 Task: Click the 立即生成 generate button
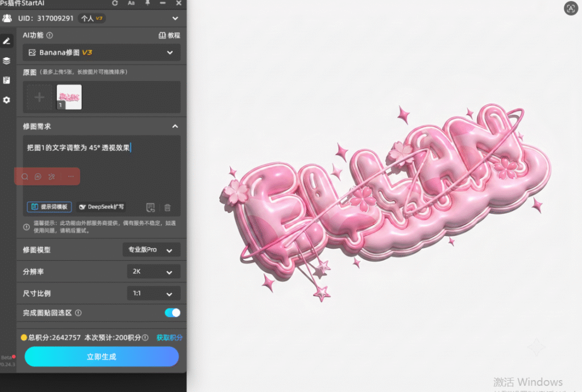point(102,357)
